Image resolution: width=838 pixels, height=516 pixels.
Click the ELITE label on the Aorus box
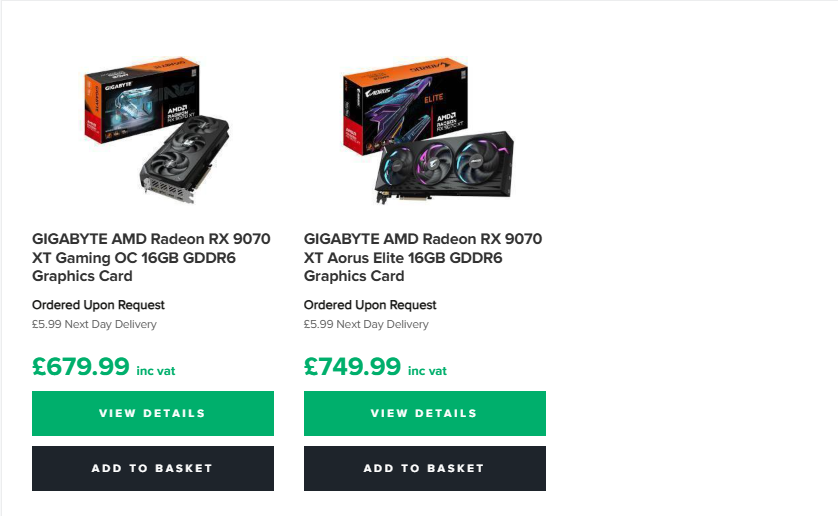[x=431, y=99]
